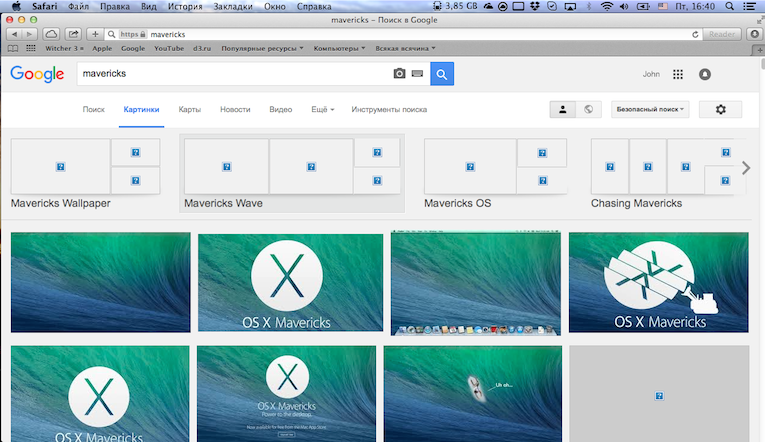
Task: Go to the Google logo homepage
Action: (x=37, y=74)
